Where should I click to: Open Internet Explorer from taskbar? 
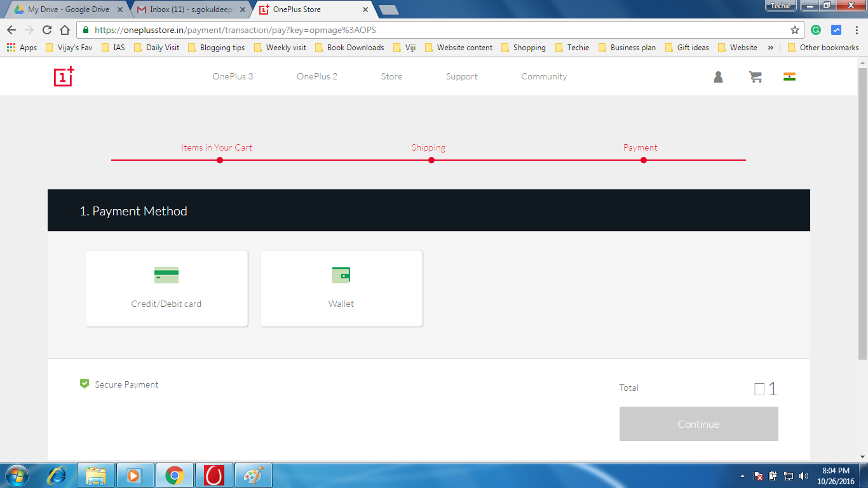(x=57, y=475)
